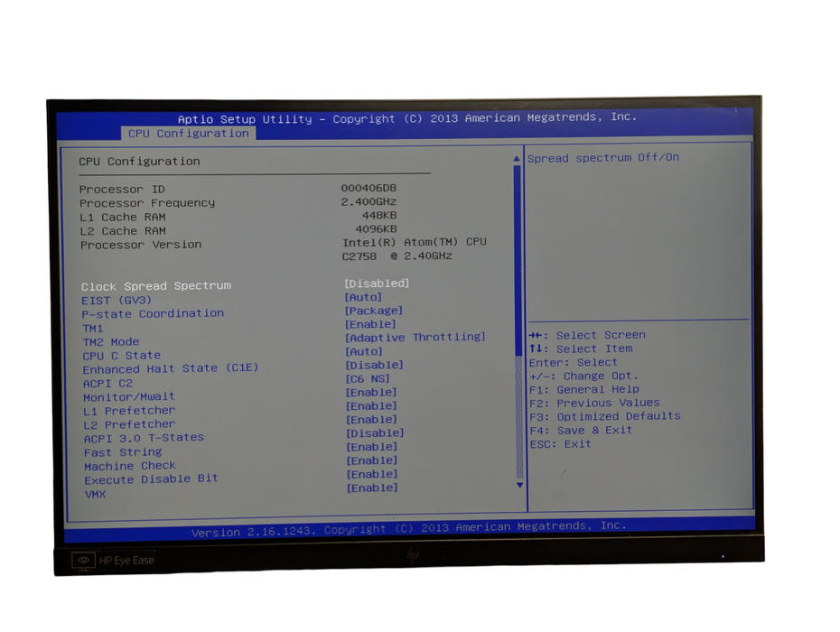Click the scroll down arrow of the settings list
This screenshot has width=840, height=632.
pyautogui.click(x=519, y=485)
